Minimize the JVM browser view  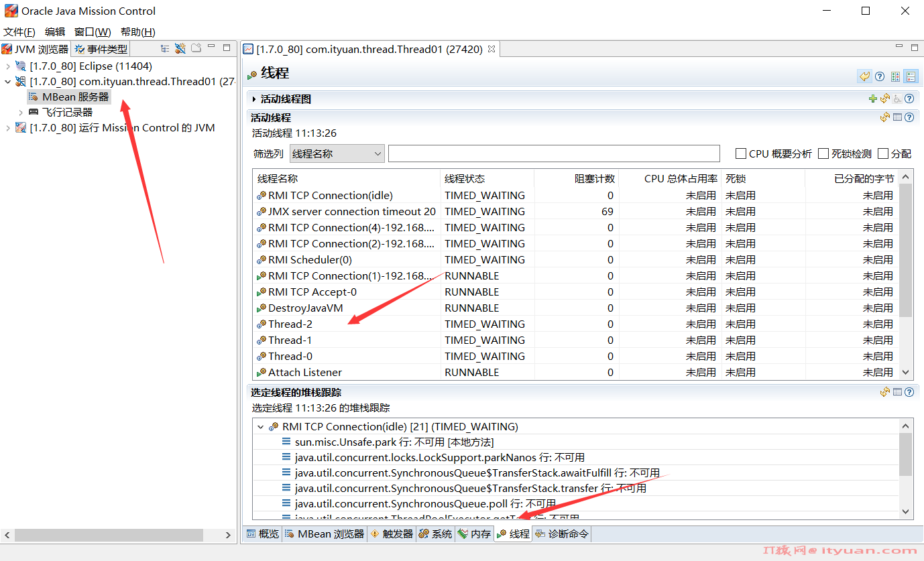pyautogui.click(x=211, y=48)
